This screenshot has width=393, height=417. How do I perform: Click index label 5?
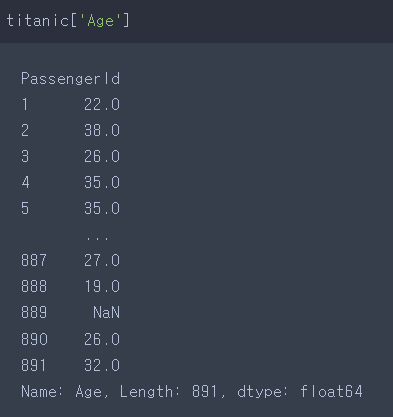25,208
